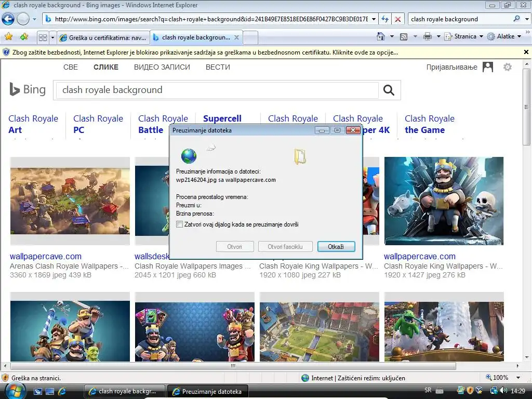Click the SR language indicator in tray
Image resolution: width=532 pixels, height=399 pixels.
pyautogui.click(x=428, y=390)
